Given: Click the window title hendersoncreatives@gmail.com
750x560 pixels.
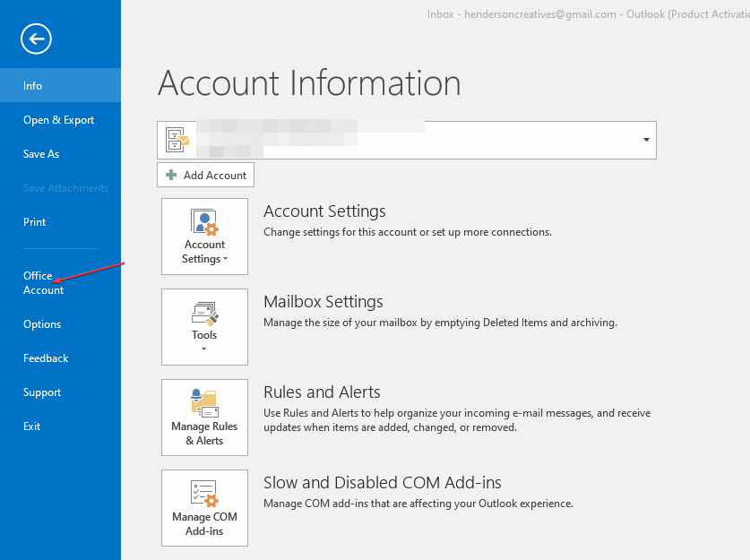Looking at the screenshot, I should click(x=540, y=14).
